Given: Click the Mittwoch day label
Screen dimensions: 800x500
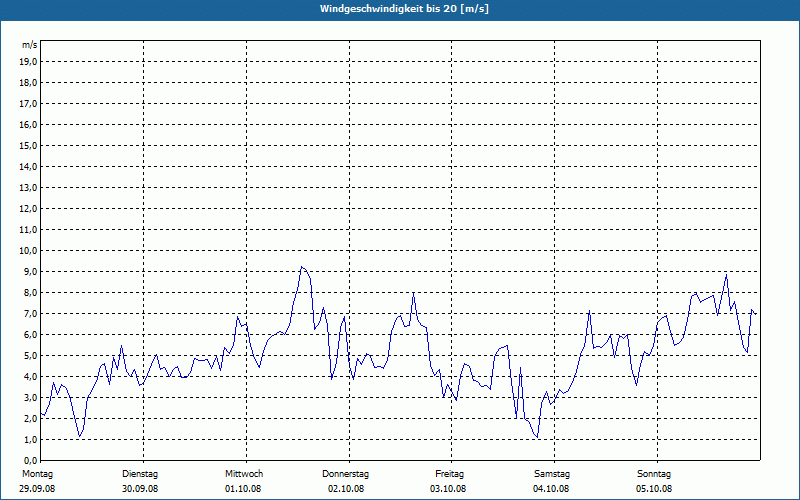Looking at the screenshot, I should coord(244,474).
